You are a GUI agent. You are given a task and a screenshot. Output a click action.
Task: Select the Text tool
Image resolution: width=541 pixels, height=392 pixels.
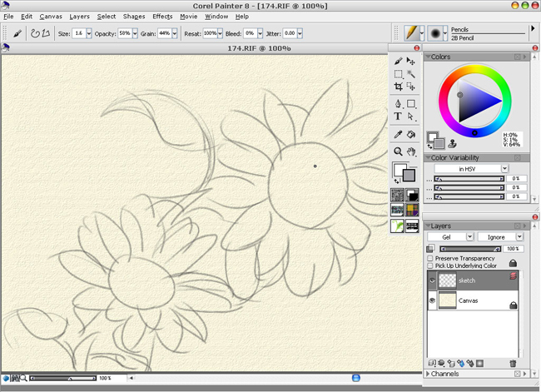399,117
